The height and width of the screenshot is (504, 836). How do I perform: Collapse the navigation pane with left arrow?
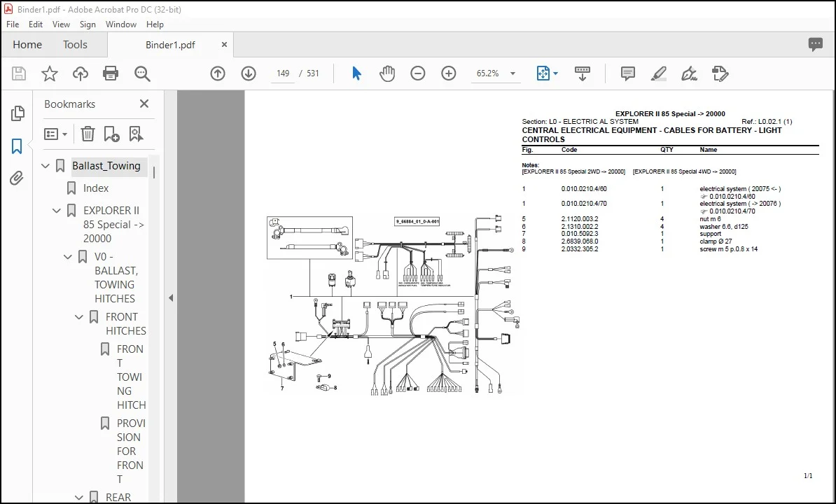click(171, 297)
